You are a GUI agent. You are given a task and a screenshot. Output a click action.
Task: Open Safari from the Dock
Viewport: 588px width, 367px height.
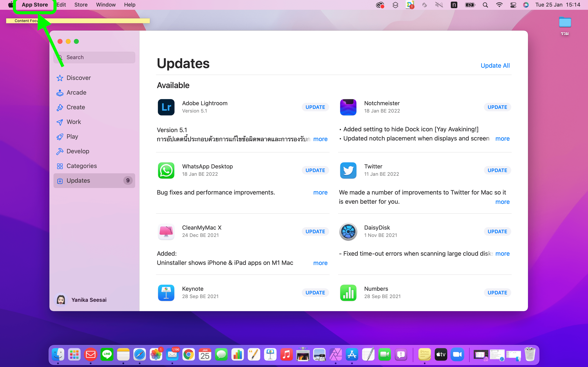(x=139, y=355)
